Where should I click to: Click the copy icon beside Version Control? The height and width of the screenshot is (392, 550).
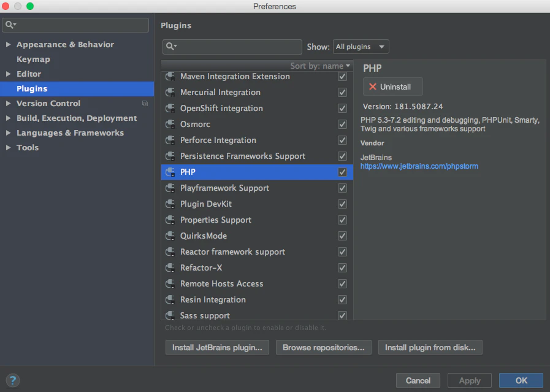145,104
